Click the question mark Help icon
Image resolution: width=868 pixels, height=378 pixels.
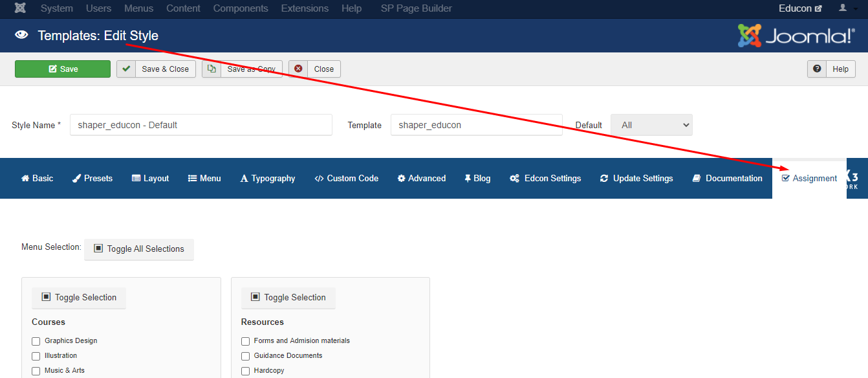(817, 69)
